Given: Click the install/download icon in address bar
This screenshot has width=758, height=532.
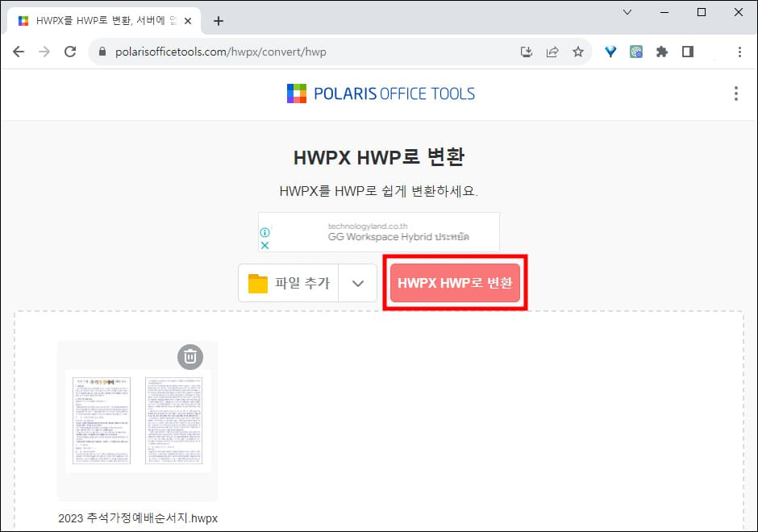Looking at the screenshot, I should point(527,51).
